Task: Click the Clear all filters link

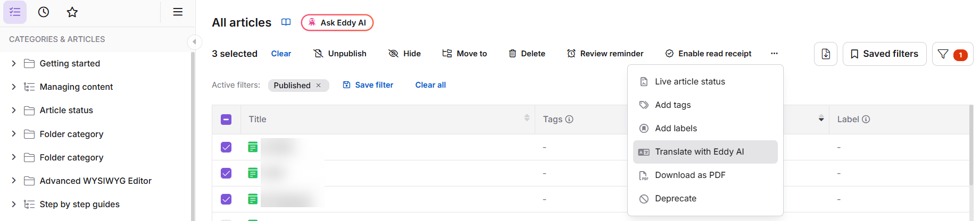Action: [430, 85]
